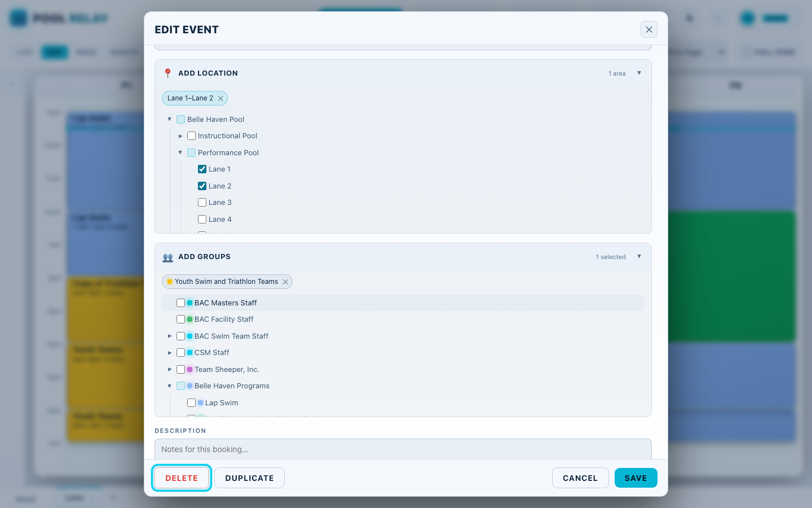Click the location pin icon beside Add Location
Viewport: 812px width, 508px height.
167,73
